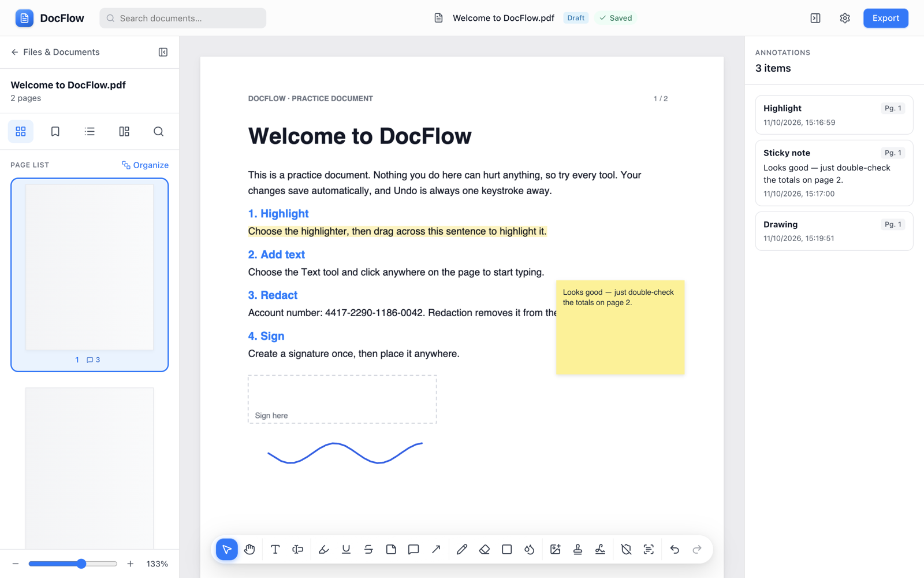
Task: Select the text field insert tool
Action: (298, 549)
